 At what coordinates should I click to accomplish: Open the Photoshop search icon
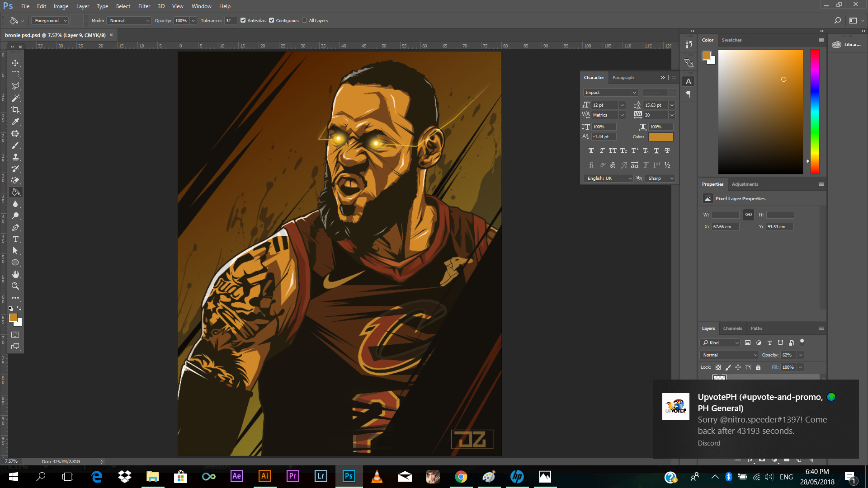tap(838, 20)
